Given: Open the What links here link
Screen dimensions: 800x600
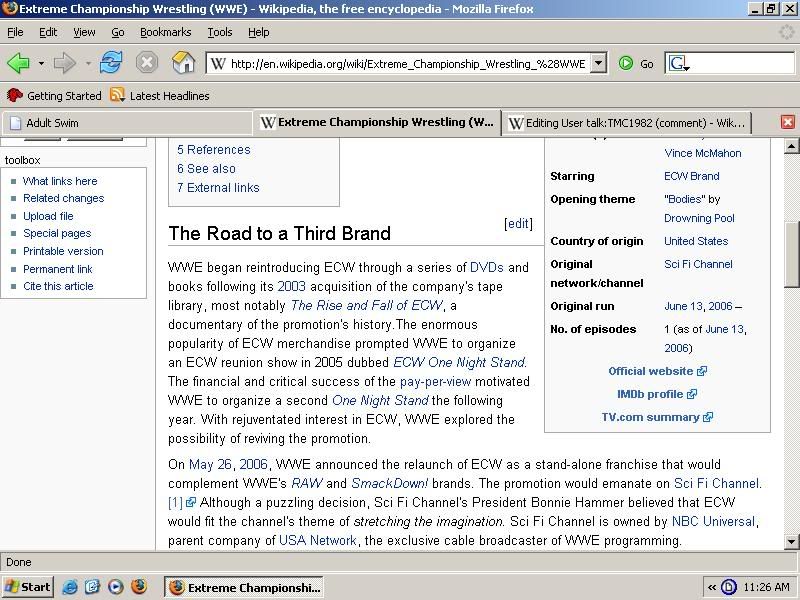Looking at the screenshot, I should point(60,181).
